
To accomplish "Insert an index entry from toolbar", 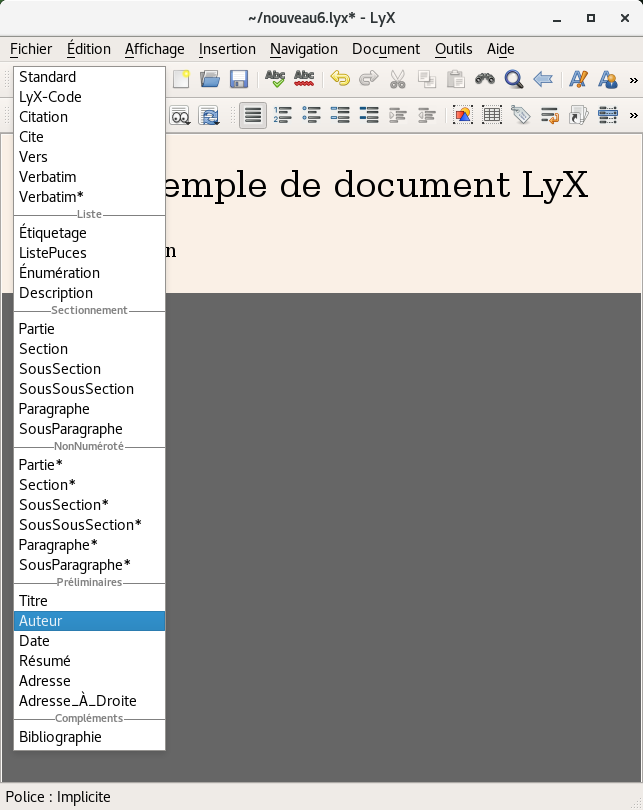I will coord(608,115).
